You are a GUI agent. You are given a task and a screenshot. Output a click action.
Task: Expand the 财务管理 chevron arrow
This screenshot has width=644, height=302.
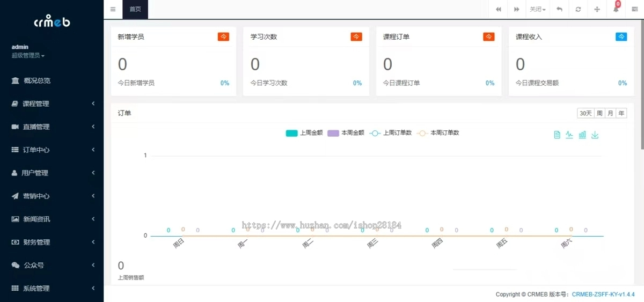(x=93, y=242)
